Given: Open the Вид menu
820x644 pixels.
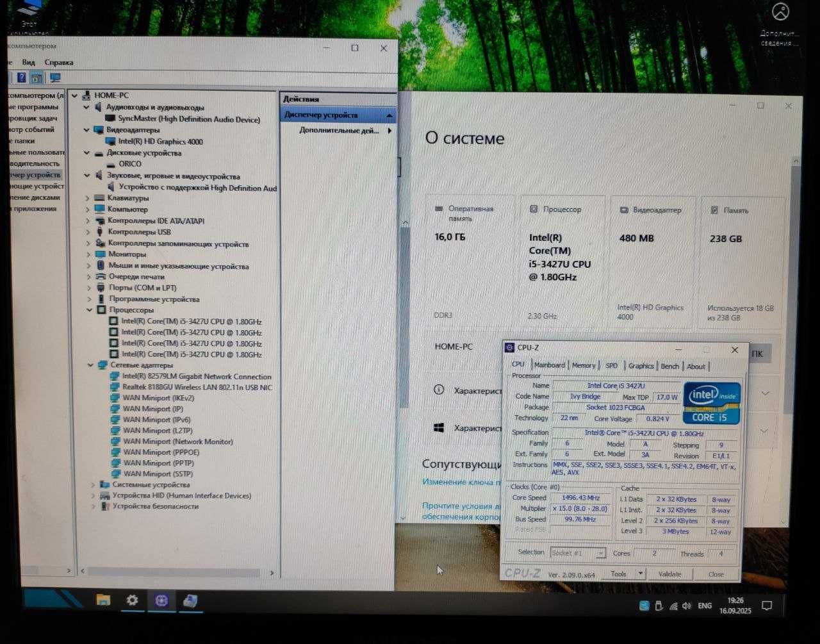Looking at the screenshot, I should point(28,62).
